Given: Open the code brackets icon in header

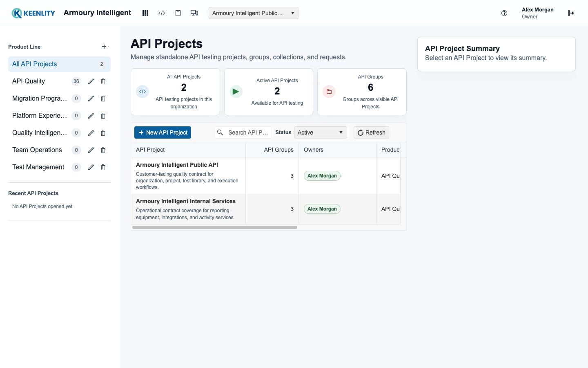Looking at the screenshot, I should click(162, 13).
